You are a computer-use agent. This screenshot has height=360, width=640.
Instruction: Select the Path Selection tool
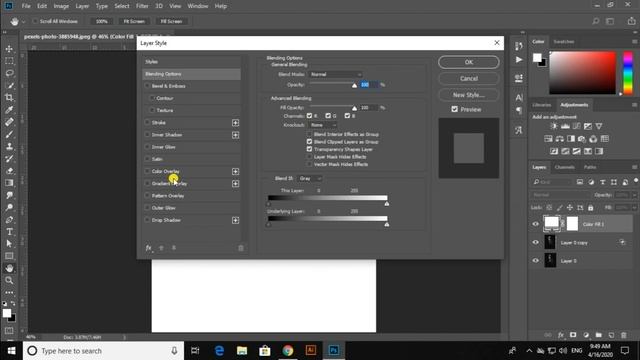(9, 244)
